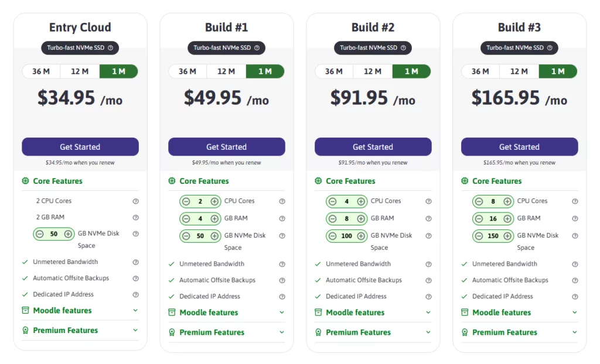Click info icon on Build #2 Turbo-fast NVMe SSD badge
The height and width of the screenshot is (364, 600).
point(403,48)
